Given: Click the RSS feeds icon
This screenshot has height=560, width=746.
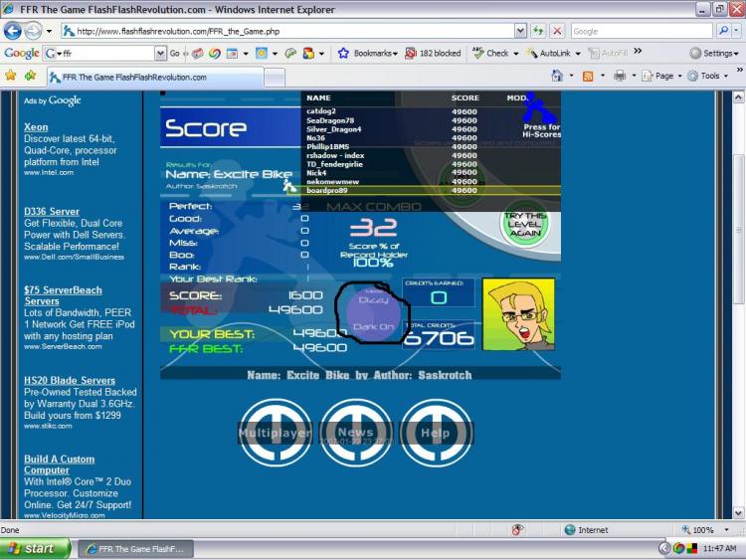Looking at the screenshot, I should 588,77.
